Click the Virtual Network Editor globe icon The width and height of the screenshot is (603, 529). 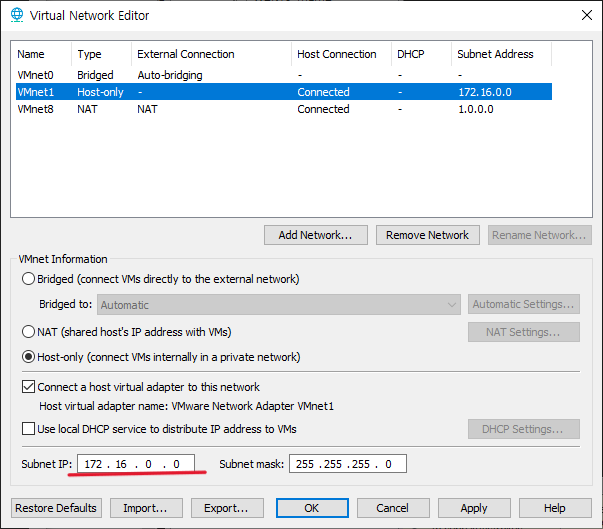click(17, 15)
